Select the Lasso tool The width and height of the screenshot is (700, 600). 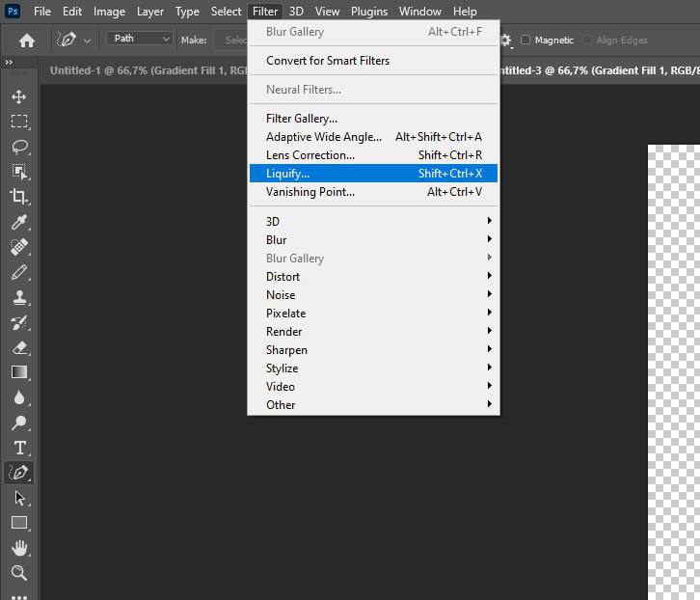coord(19,147)
